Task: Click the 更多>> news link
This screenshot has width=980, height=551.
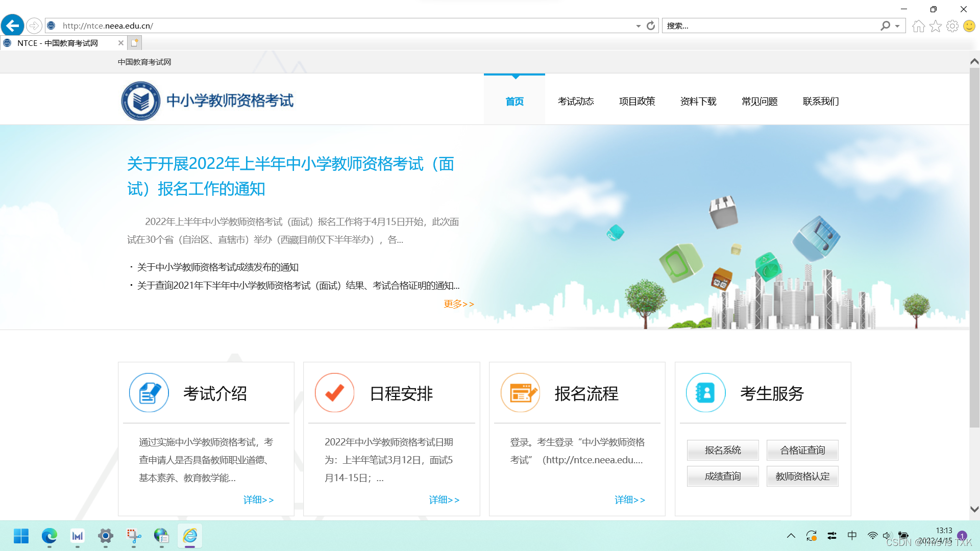Action: [458, 304]
